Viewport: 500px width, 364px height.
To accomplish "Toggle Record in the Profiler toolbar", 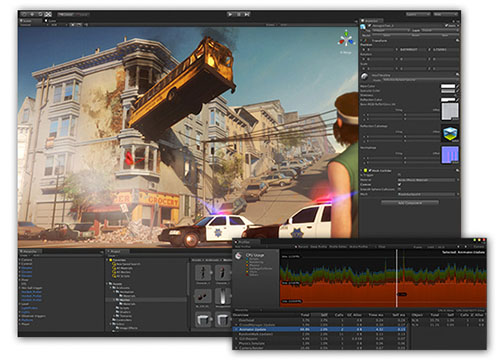I will (x=303, y=247).
